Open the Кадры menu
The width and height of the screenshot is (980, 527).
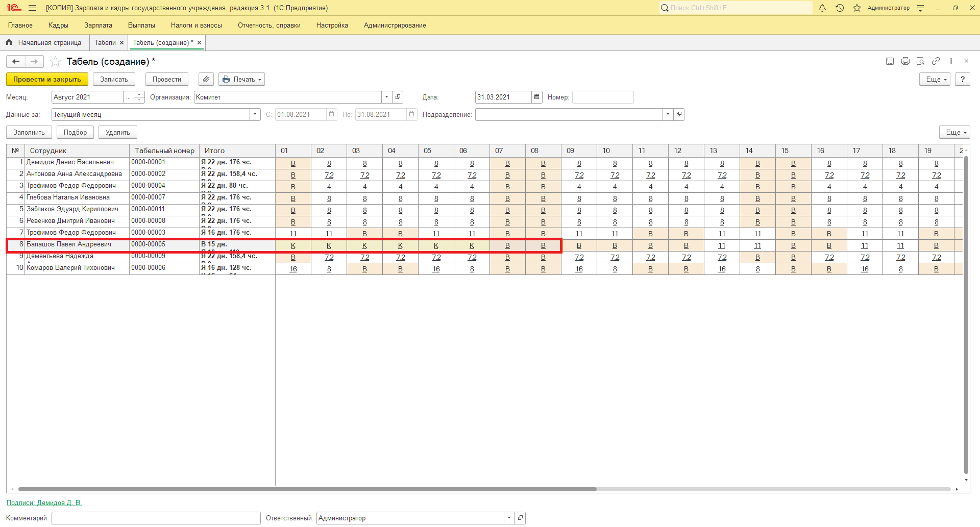click(58, 26)
